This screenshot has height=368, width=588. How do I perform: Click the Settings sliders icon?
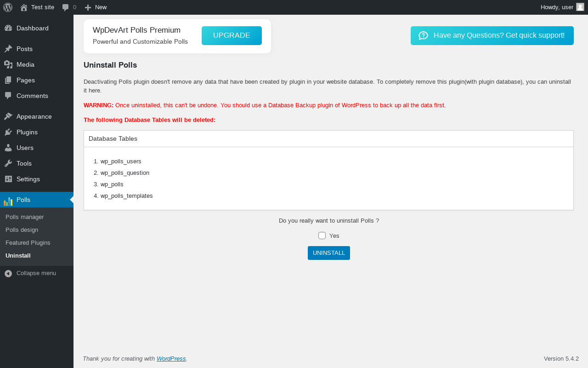point(8,179)
